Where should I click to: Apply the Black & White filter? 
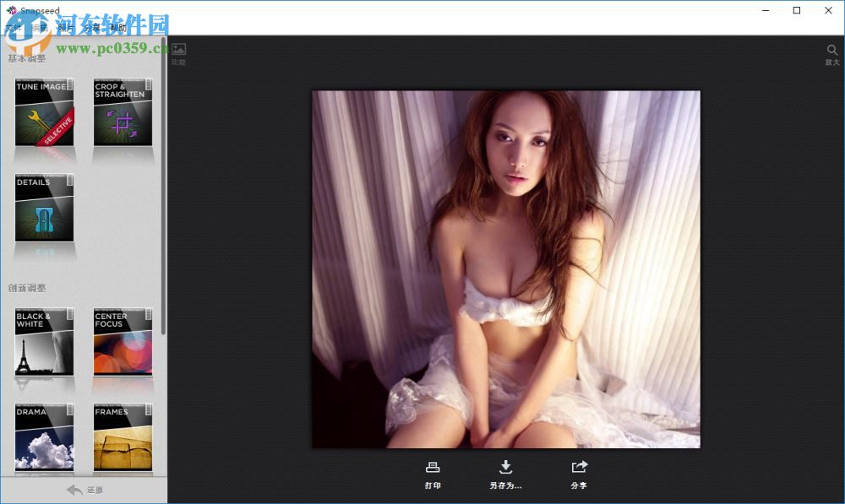click(x=44, y=342)
